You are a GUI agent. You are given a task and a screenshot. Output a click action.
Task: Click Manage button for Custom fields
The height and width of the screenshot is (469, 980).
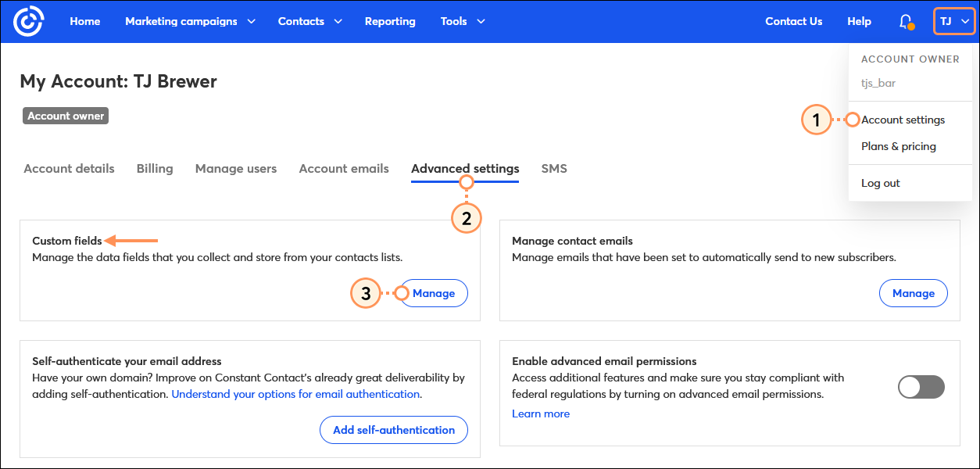tap(434, 293)
